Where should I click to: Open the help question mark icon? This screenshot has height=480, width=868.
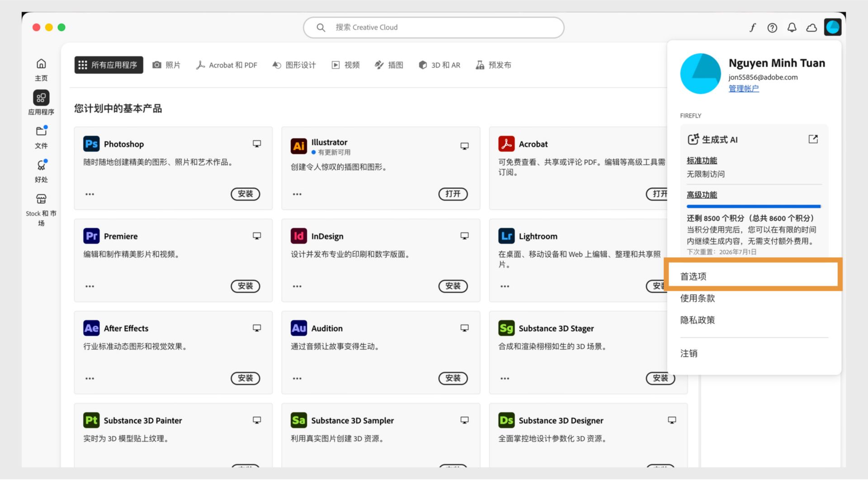pyautogui.click(x=772, y=28)
